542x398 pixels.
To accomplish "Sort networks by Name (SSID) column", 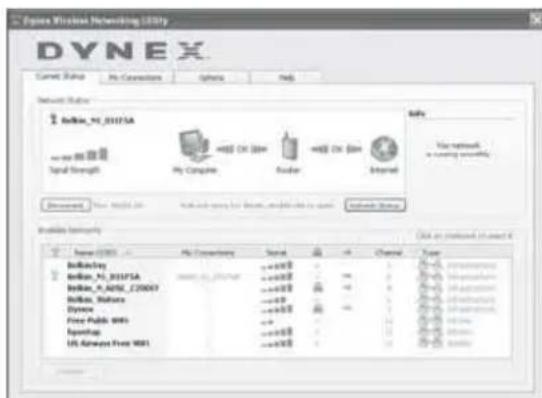I will pos(95,253).
